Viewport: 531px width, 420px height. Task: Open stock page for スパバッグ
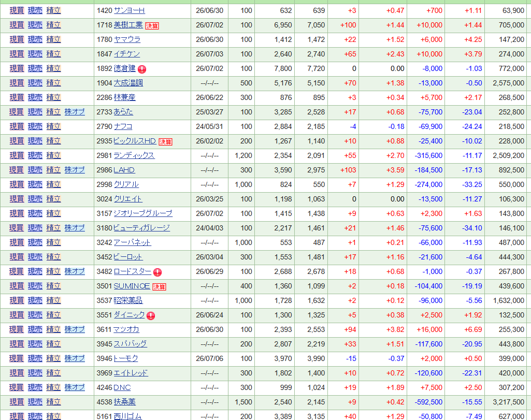pos(130,344)
